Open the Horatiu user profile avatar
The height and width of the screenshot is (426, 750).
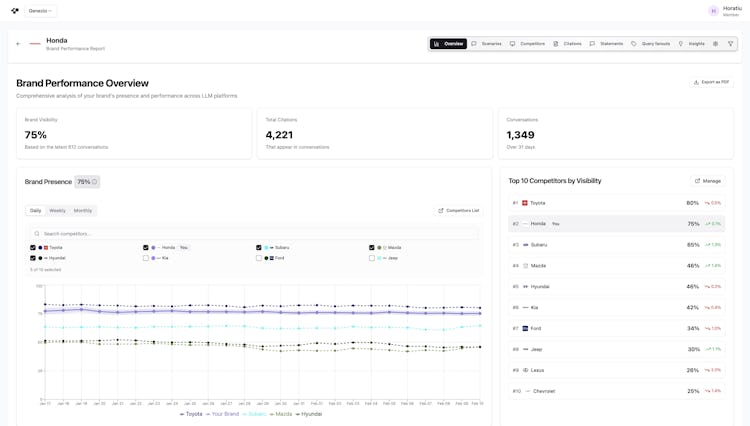(713, 11)
